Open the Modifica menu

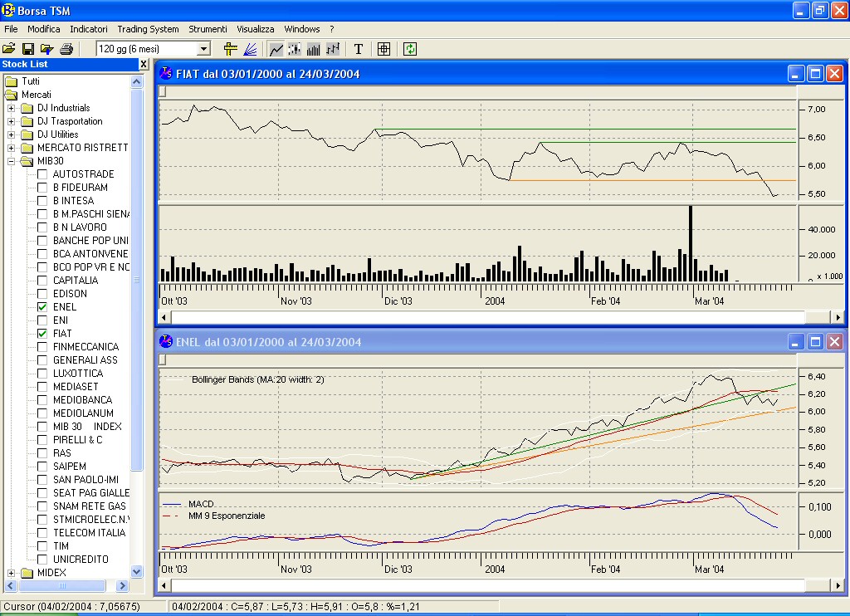pos(44,29)
